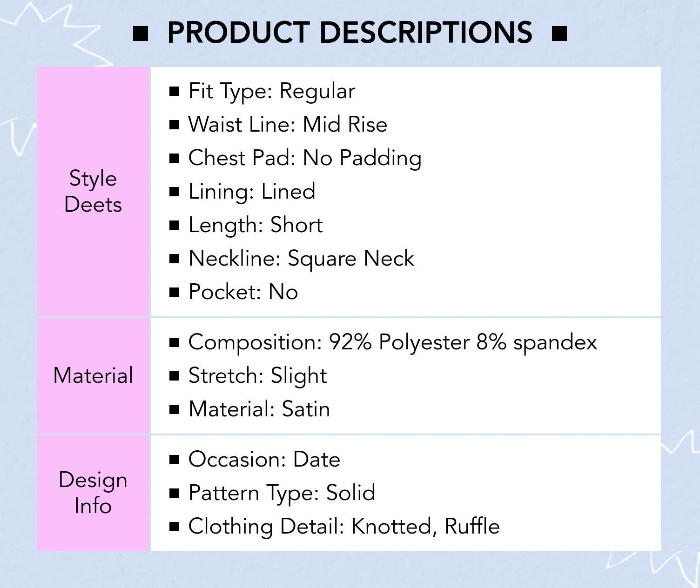Click the Pattern Type: Solid line
Screen dimensions: 700x588
coord(282,493)
